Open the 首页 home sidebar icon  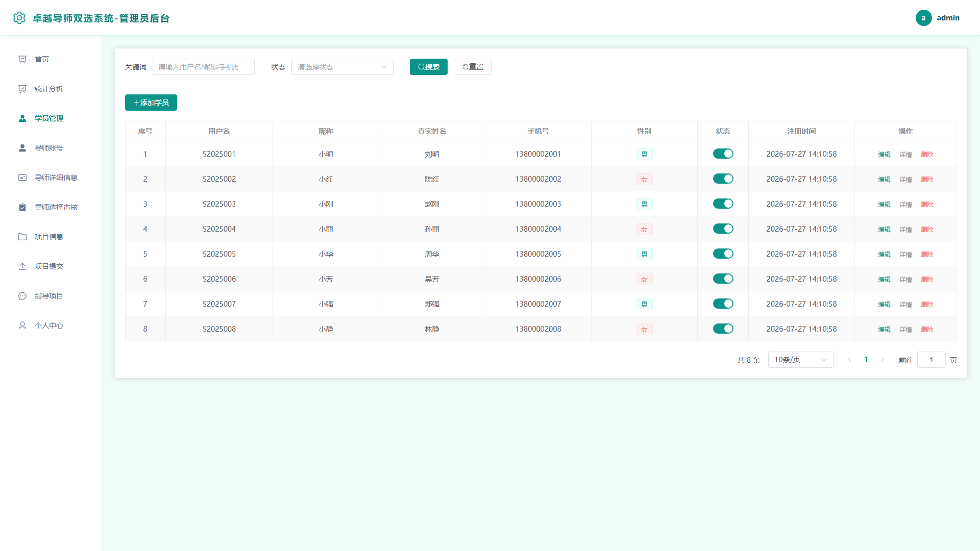click(22, 59)
